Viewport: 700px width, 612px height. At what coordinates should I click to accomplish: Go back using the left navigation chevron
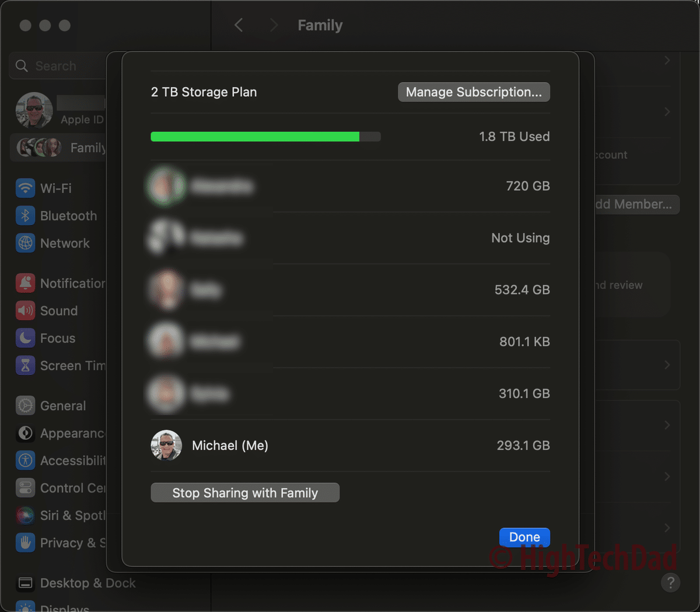(x=237, y=25)
